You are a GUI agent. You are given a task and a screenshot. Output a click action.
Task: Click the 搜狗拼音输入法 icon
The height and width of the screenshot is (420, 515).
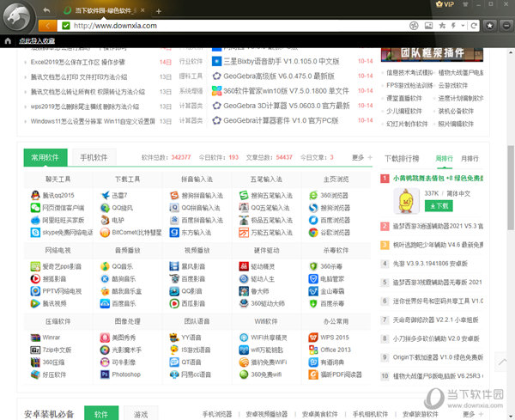click(x=174, y=195)
